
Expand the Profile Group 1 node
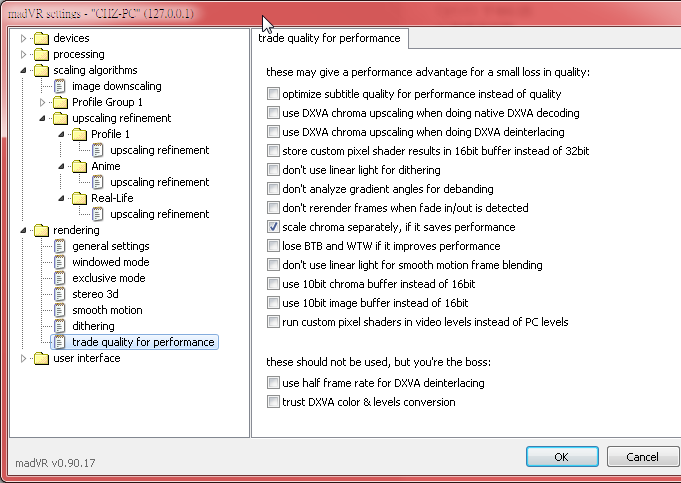click(43, 102)
